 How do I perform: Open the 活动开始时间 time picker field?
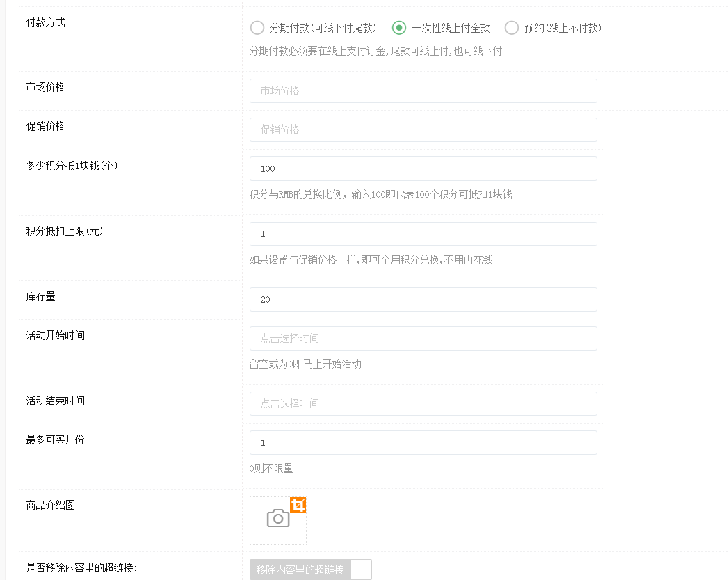[423, 338]
